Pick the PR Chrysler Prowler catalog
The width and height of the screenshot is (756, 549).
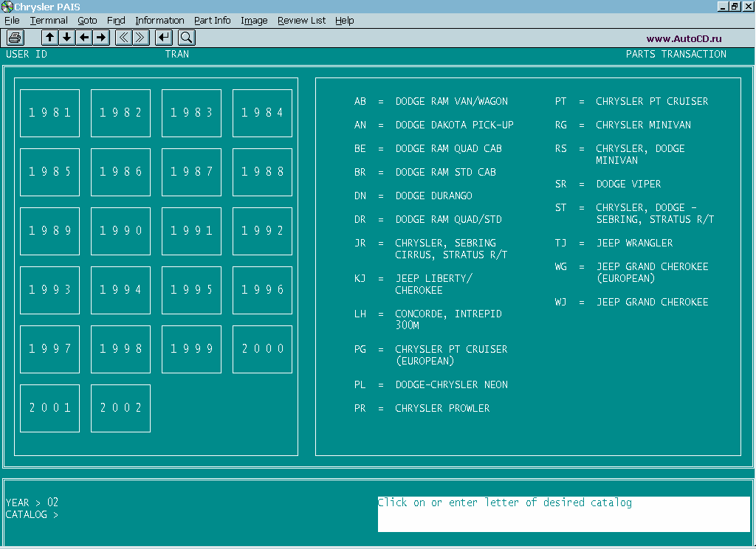point(422,408)
